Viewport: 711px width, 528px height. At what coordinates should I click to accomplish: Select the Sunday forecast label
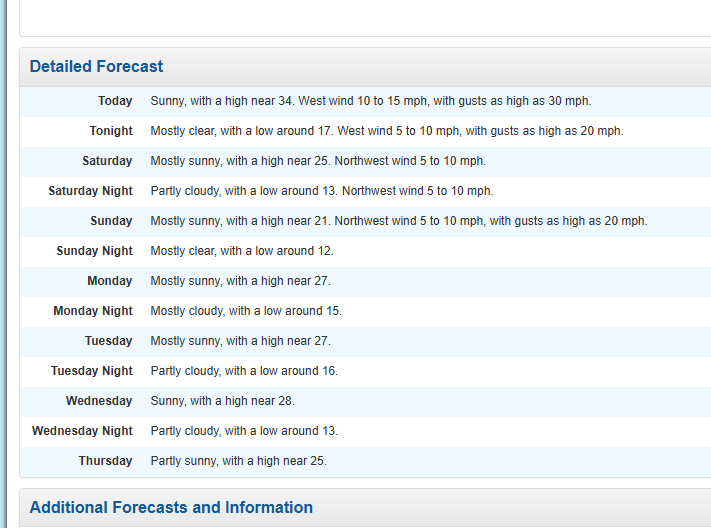pyautogui.click(x=111, y=220)
